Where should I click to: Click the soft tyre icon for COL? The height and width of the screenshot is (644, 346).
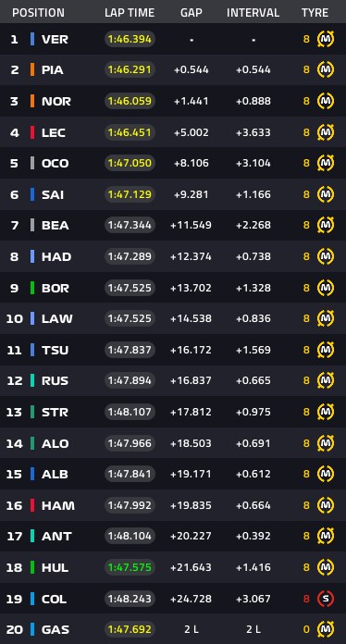[326, 599]
